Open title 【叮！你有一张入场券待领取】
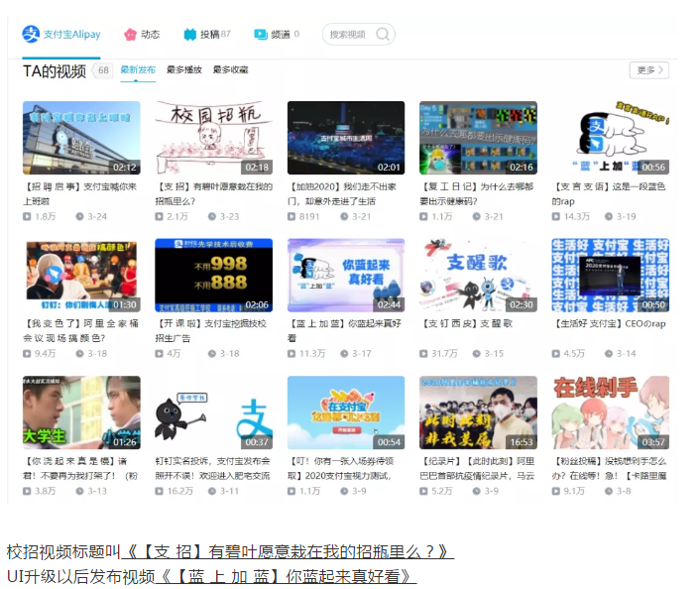This screenshot has width=700, height=589. pyautogui.click(x=341, y=468)
